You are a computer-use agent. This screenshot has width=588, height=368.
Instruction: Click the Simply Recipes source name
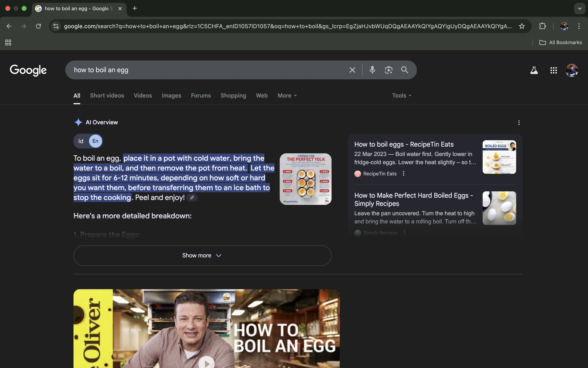(x=380, y=233)
